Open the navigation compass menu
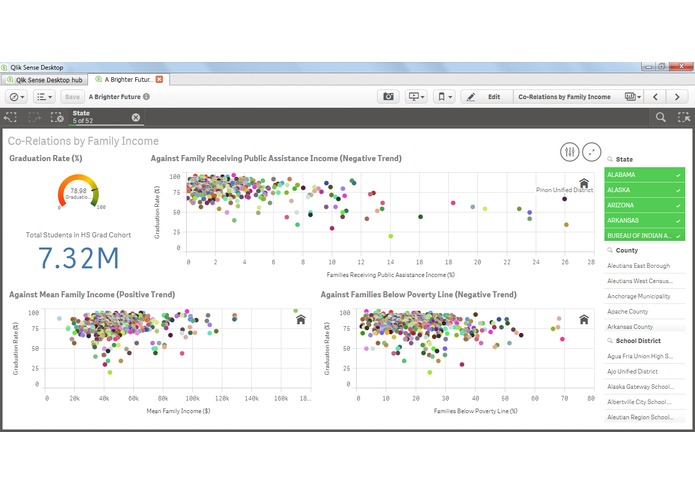 [17, 97]
